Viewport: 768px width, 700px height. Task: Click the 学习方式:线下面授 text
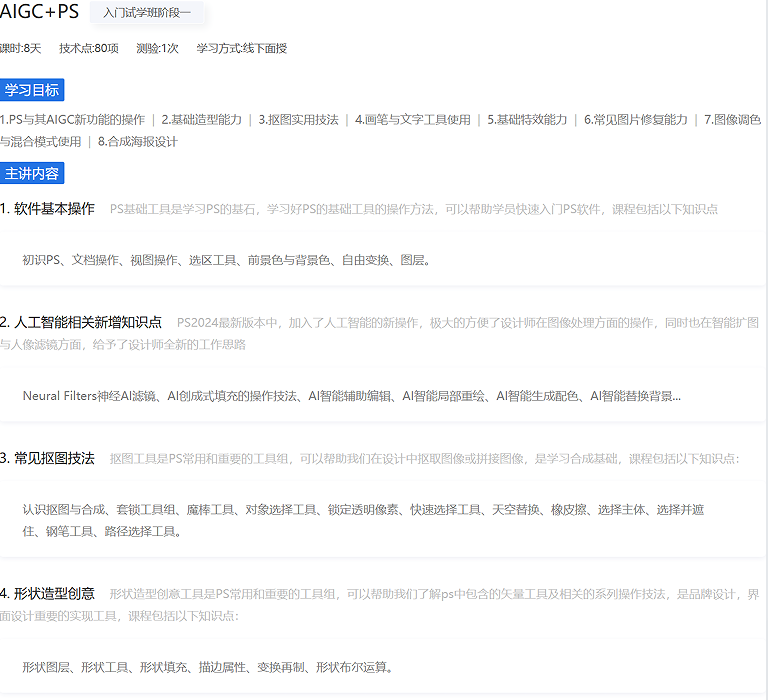click(x=241, y=48)
